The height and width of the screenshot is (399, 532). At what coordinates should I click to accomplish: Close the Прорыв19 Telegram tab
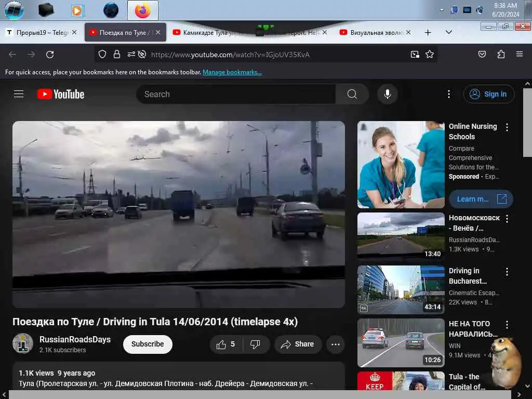pyautogui.click(x=74, y=32)
